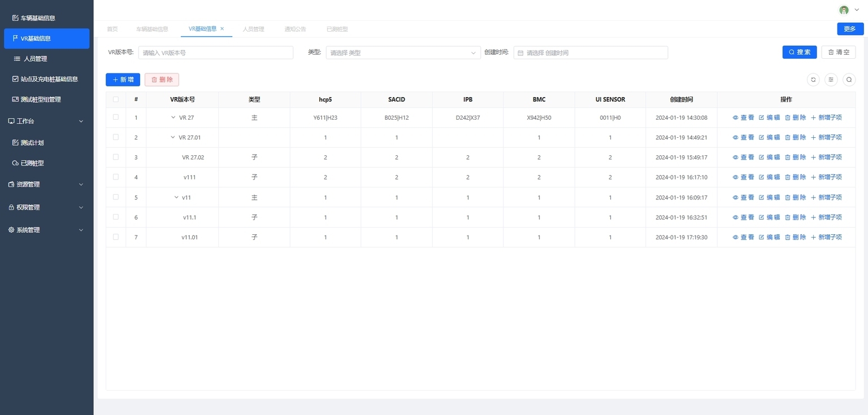Edit row VR 27.02 with 编辑
This screenshot has height=415, width=868.
tap(769, 157)
